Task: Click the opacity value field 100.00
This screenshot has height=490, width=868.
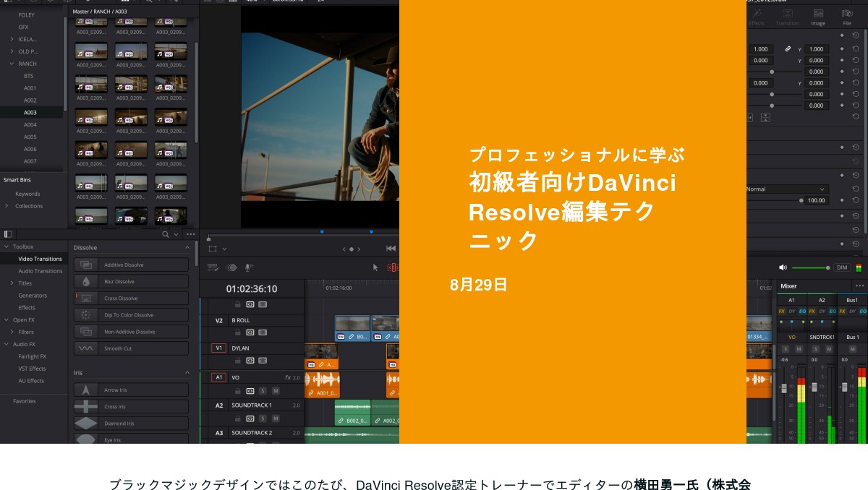Action: [816, 200]
